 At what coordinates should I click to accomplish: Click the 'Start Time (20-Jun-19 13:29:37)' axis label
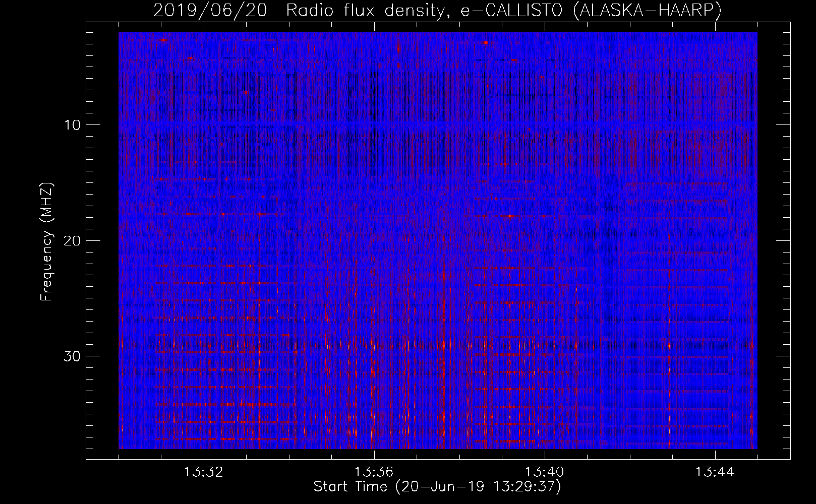coord(437,487)
